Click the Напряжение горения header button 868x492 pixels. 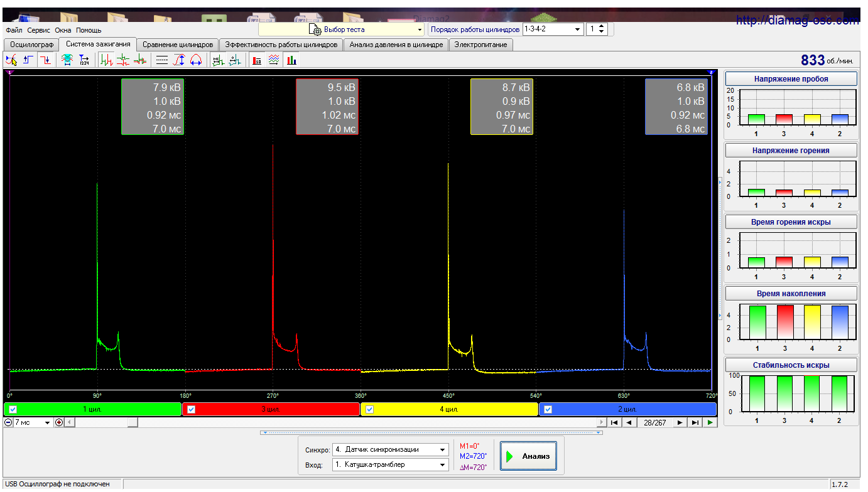pyautogui.click(x=791, y=151)
